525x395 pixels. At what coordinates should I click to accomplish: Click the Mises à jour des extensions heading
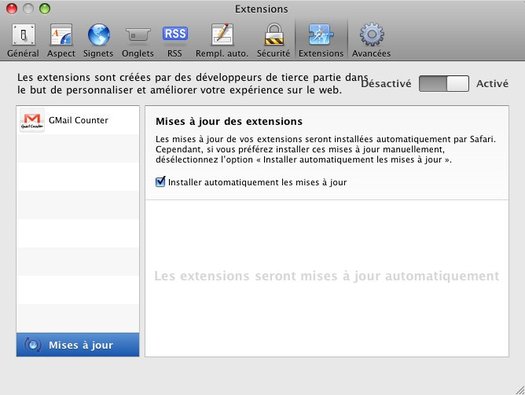point(229,121)
